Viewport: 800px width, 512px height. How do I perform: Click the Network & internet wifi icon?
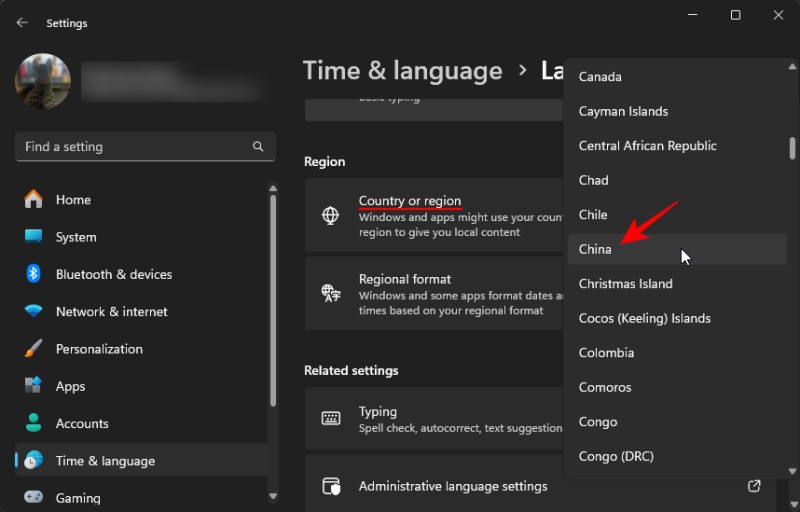[x=33, y=312]
